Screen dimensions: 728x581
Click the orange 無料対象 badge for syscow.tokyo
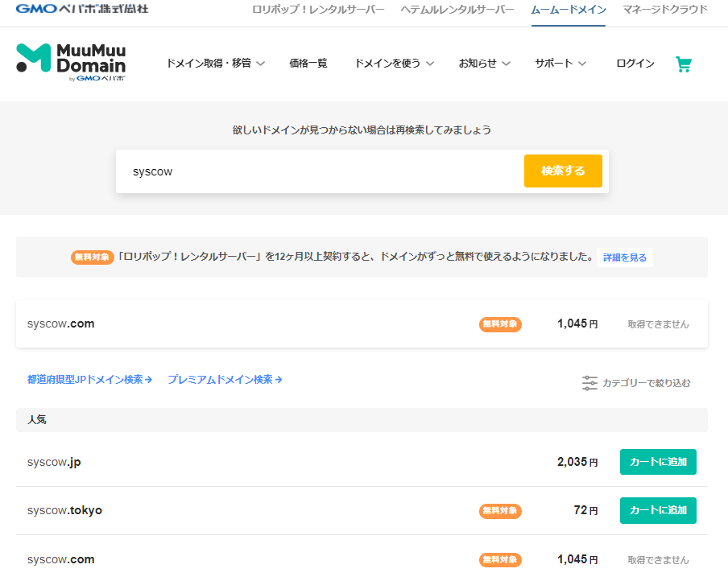pos(500,510)
